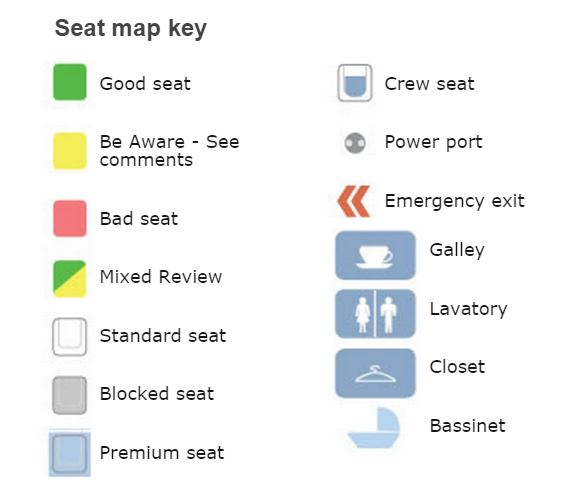Click the green Good seat swatch
The image size is (571, 494).
(x=70, y=82)
